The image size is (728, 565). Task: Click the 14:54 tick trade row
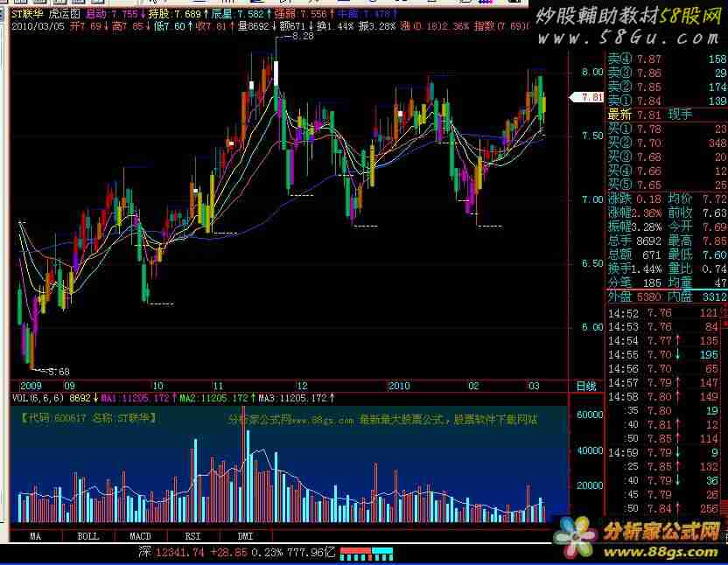pos(664,341)
